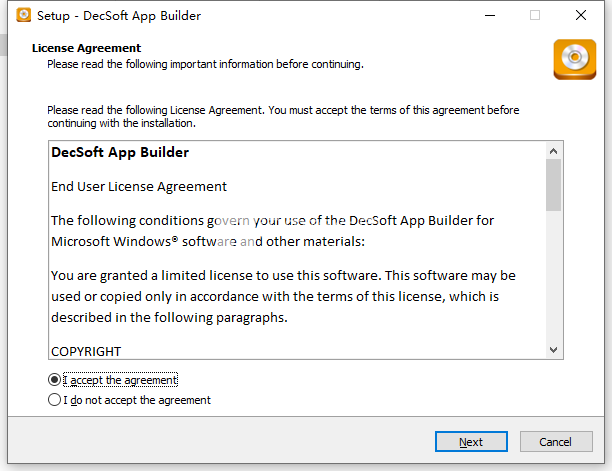
Task: Click the "Setup - DecSoft App Builder" title text
Action: pyautogui.click(x=119, y=16)
